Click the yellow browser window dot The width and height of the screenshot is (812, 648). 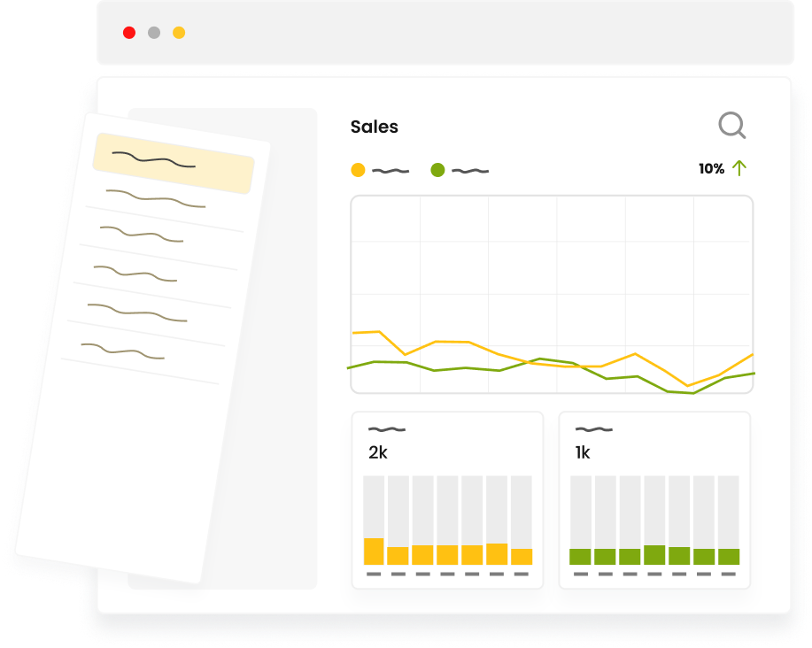click(179, 32)
